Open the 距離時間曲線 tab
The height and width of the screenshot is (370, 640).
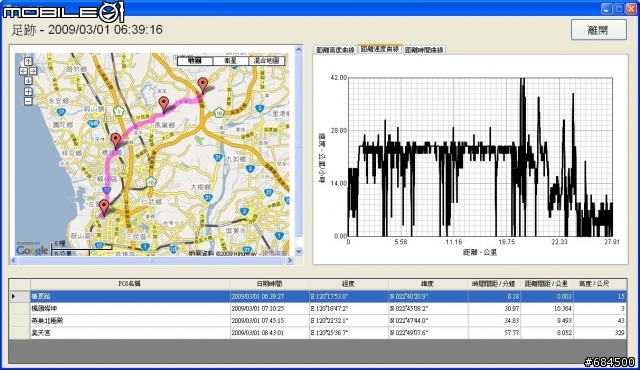424,50
